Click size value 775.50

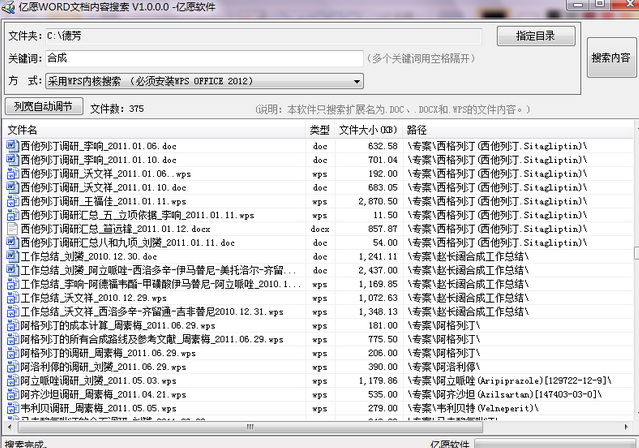[383, 340]
